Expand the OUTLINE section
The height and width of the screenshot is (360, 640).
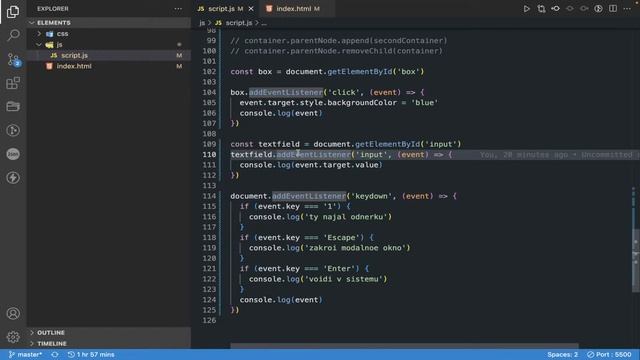coord(109,332)
